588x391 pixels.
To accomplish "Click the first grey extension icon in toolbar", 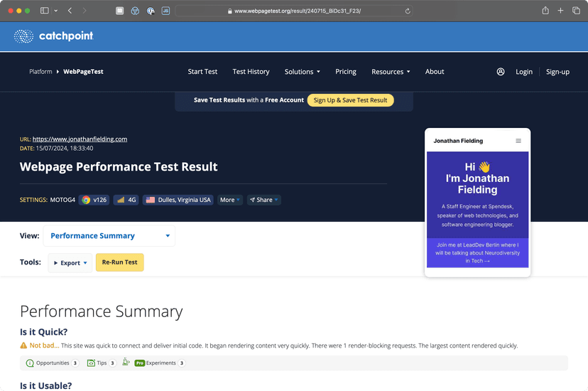I will [x=119, y=11].
